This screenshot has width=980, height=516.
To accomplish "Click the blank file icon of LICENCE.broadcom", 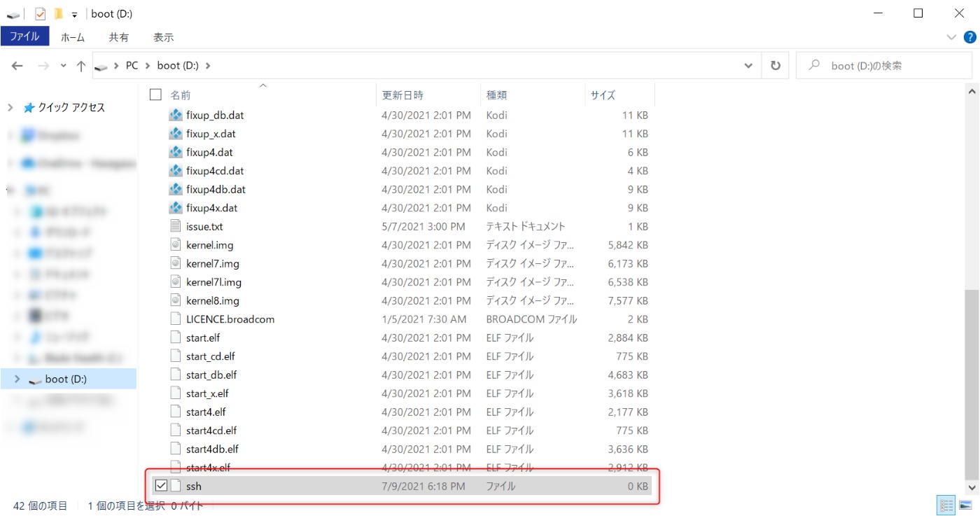I will click(176, 319).
